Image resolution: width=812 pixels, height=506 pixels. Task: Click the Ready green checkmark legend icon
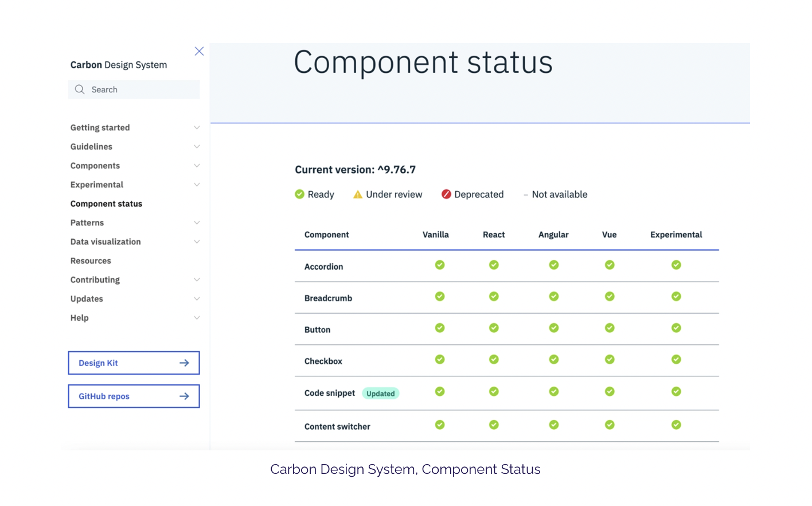[x=299, y=194]
